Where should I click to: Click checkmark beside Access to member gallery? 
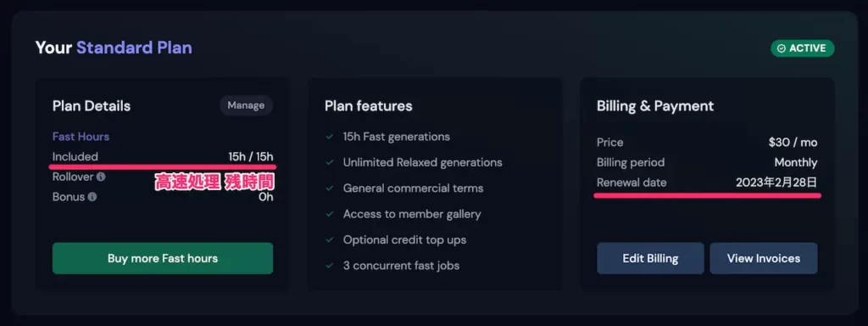330,214
